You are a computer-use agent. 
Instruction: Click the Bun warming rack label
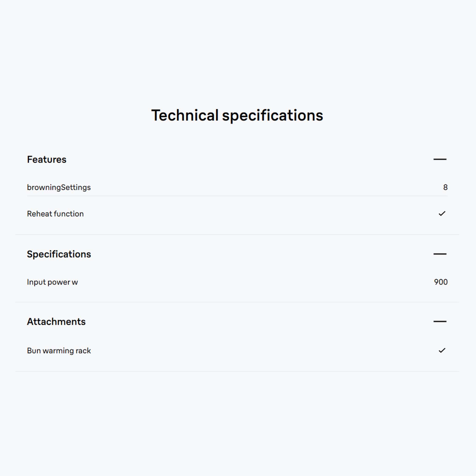[x=59, y=350]
